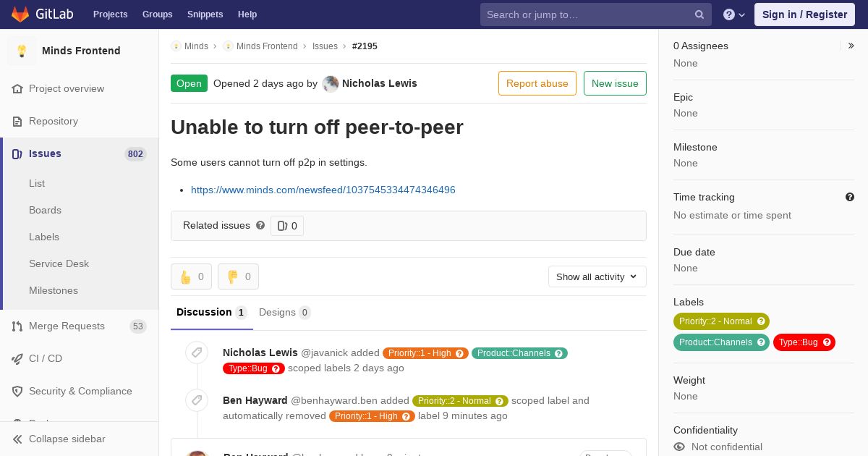Image resolution: width=868 pixels, height=456 pixels.
Task: Click Nicholas Lewis's avatar image
Action: click(x=331, y=83)
